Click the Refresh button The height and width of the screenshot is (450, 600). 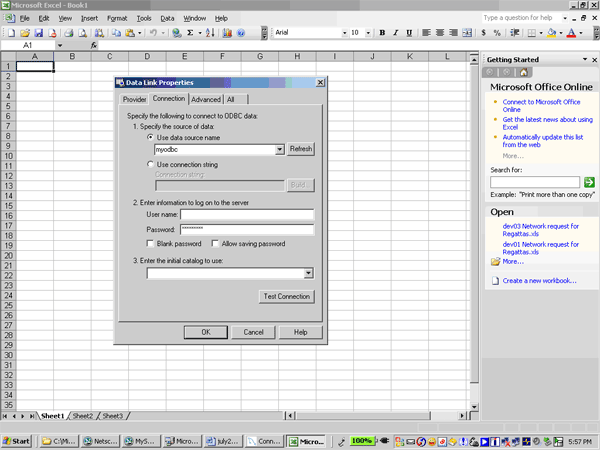pos(301,149)
